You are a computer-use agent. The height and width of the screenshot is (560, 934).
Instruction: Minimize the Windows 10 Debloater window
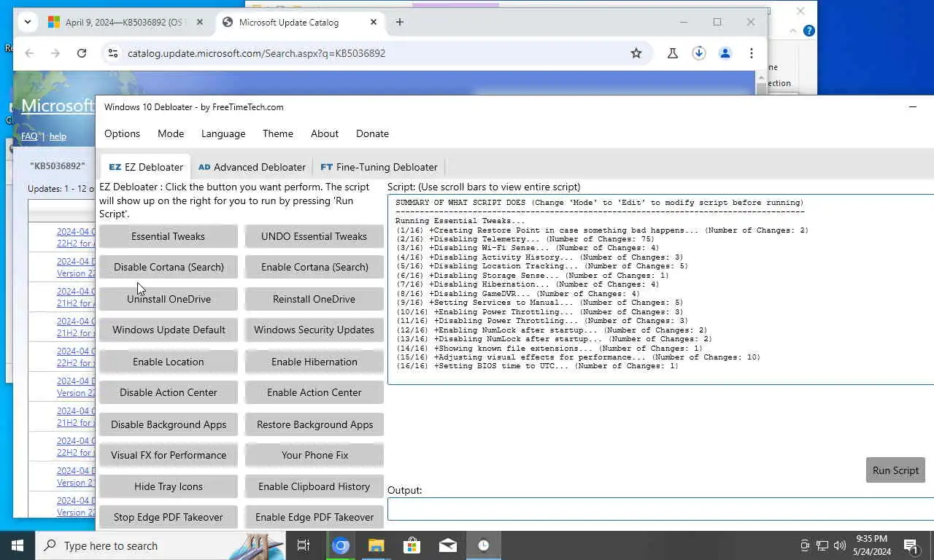913,107
